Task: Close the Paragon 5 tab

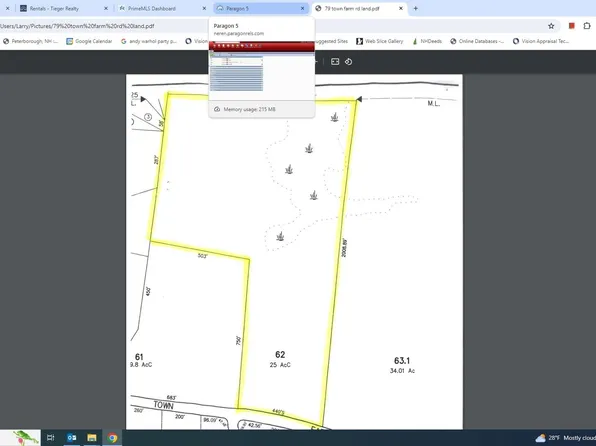Action: pos(303,8)
